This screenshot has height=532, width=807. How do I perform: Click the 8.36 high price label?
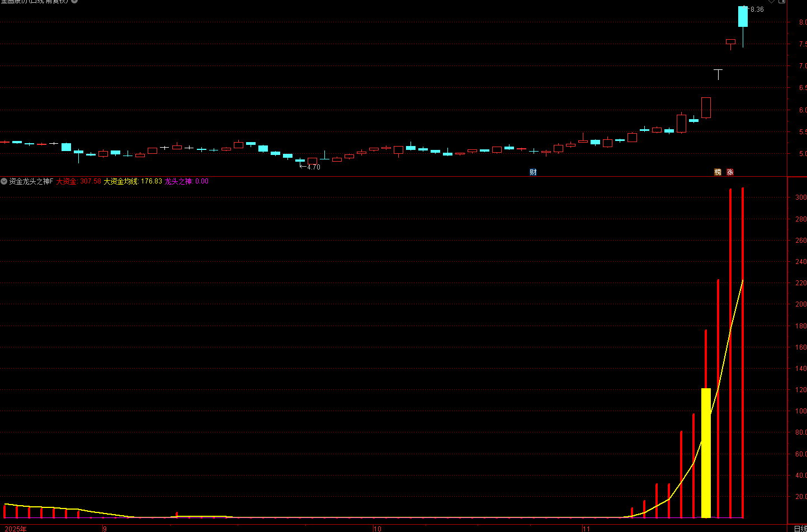pyautogui.click(x=757, y=10)
